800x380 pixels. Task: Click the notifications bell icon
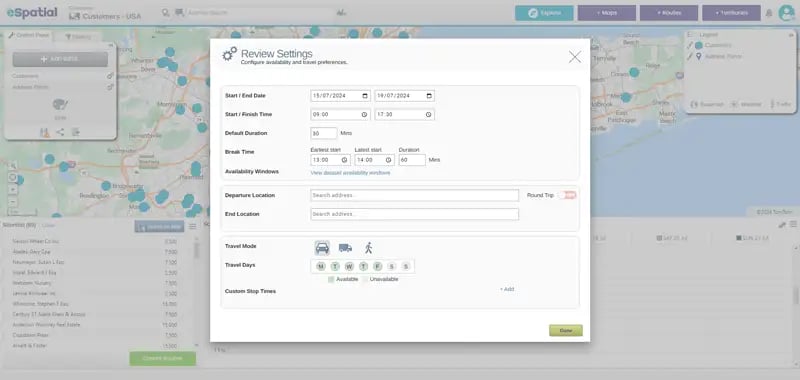tap(769, 13)
